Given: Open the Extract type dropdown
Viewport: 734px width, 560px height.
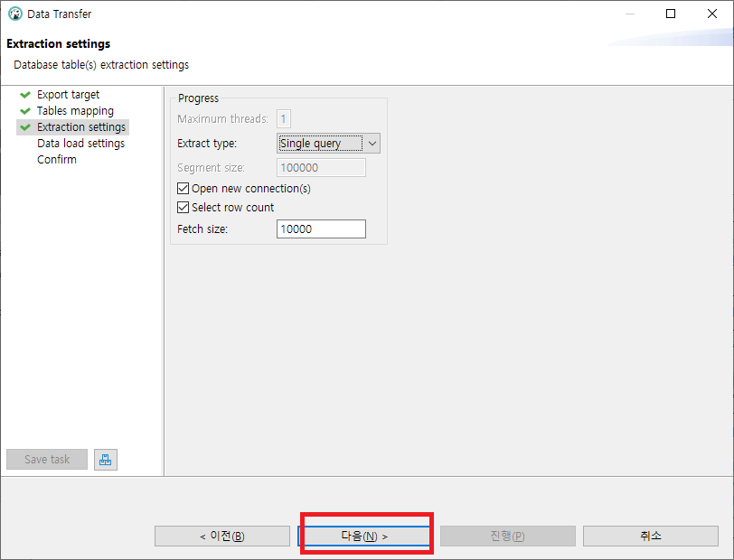Looking at the screenshot, I should [x=328, y=144].
